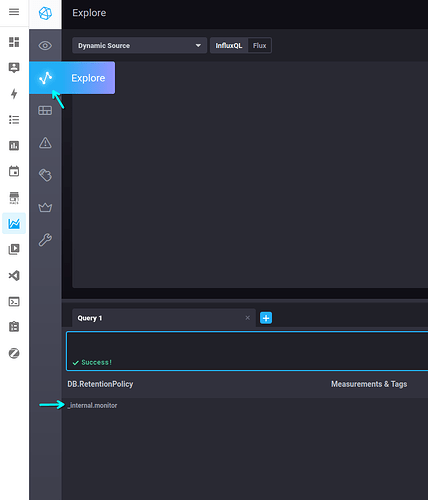Viewport: 428px width, 500px height.
Task: Open the hamburger menu
Action: [14, 12]
